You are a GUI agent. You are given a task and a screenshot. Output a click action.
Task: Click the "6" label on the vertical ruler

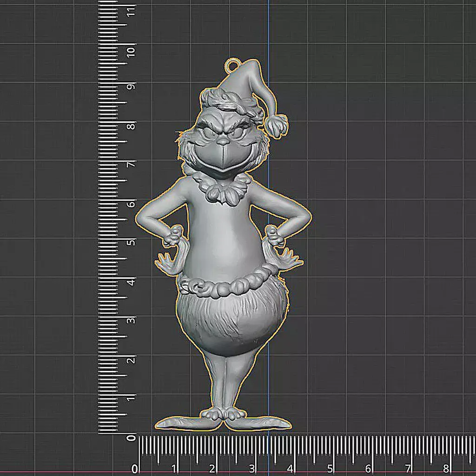coord(131,204)
